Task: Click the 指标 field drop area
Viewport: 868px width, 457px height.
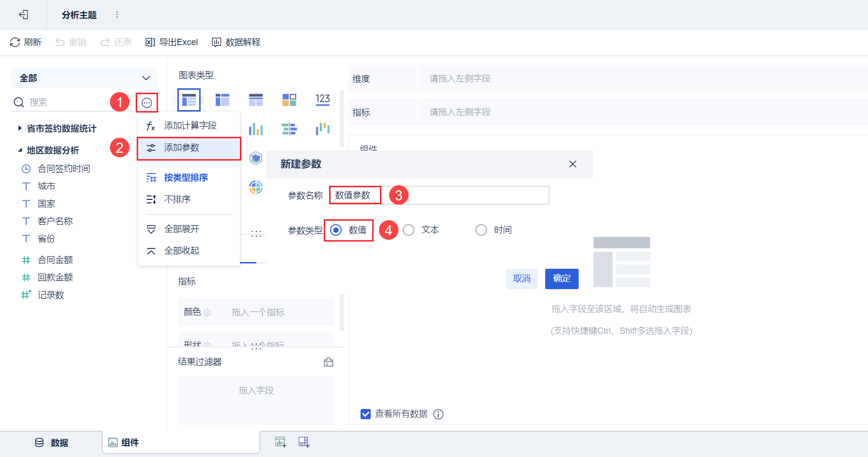Action: pyautogui.click(x=643, y=112)
